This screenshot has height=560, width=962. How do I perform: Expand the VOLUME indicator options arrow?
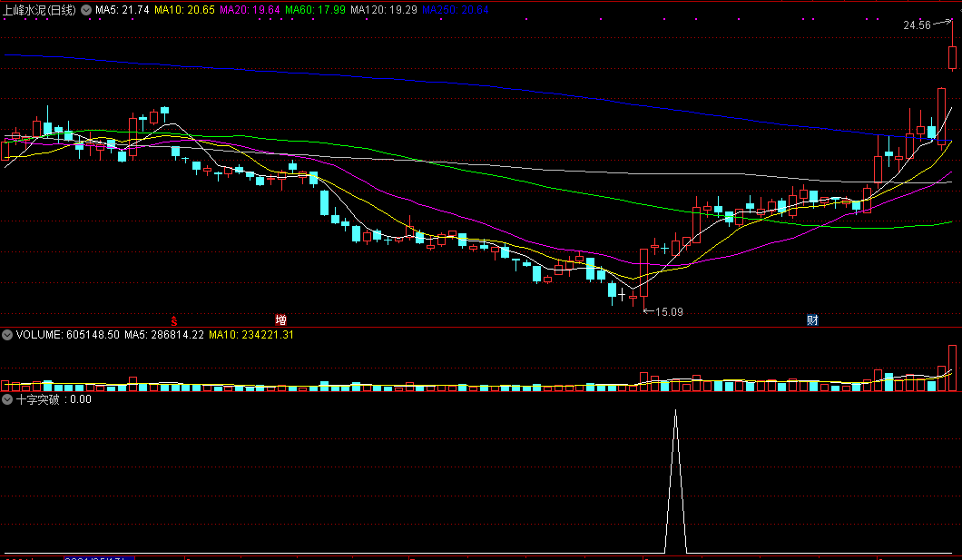(x=7, y=335)
